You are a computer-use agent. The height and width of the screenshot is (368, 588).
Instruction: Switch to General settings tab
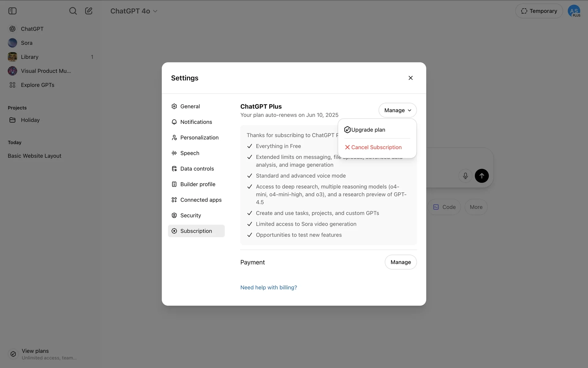[x=196, y=106]
